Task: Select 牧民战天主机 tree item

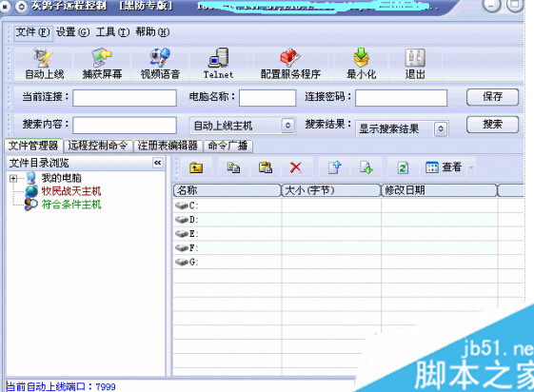Action: point(71,191)
